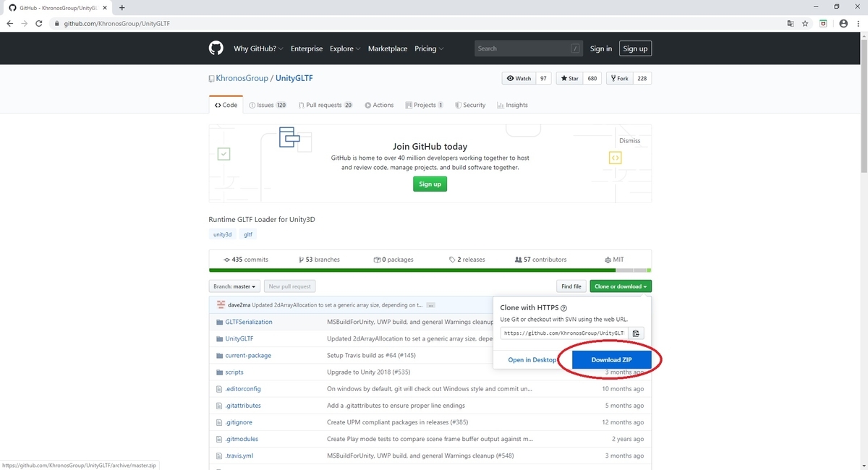Click the language color bar under repo stats
This screenshot has width=868, height=470.
click(x=430, y=270)
